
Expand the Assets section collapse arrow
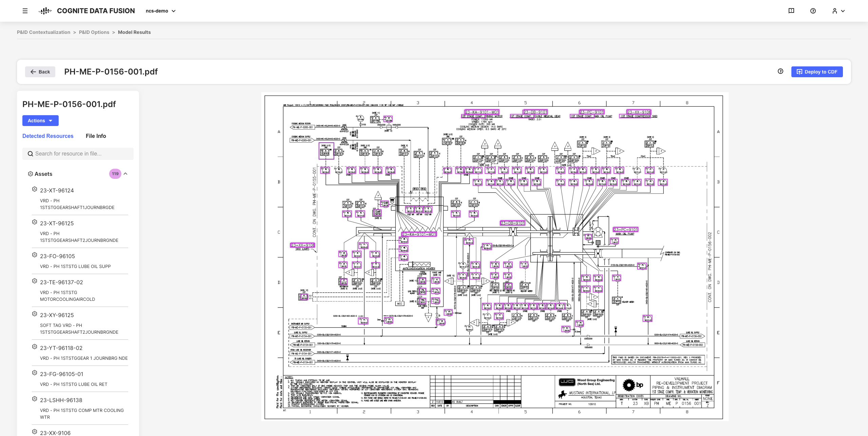[x=126, y=173]
